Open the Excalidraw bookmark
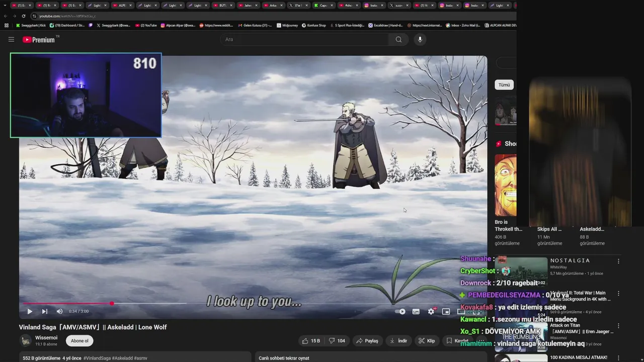 [x=385, y=25]
